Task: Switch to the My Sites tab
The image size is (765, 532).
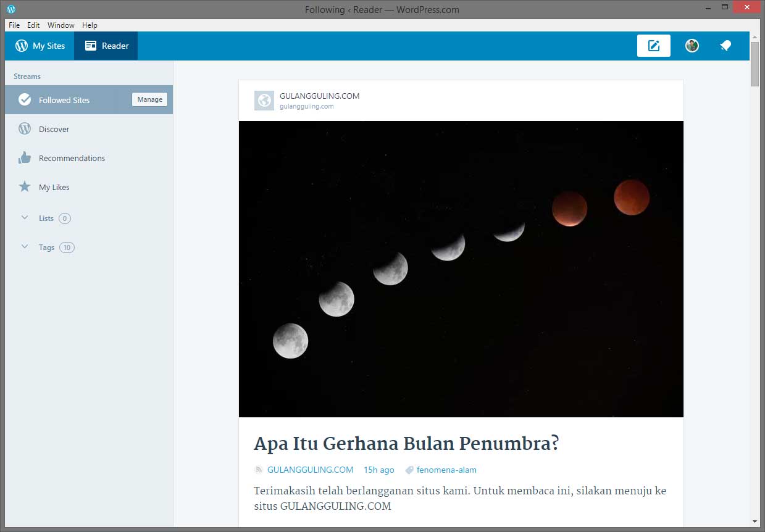Action: 40,46
